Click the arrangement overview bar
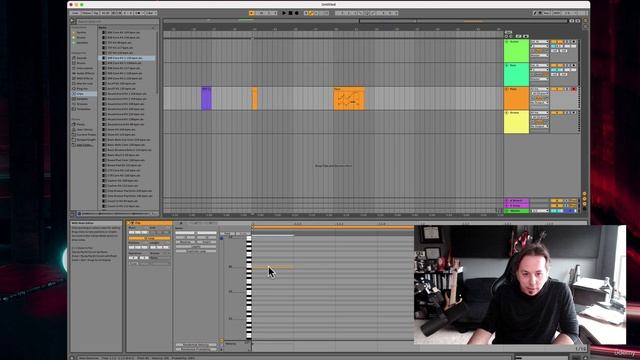 coord(365,21)
